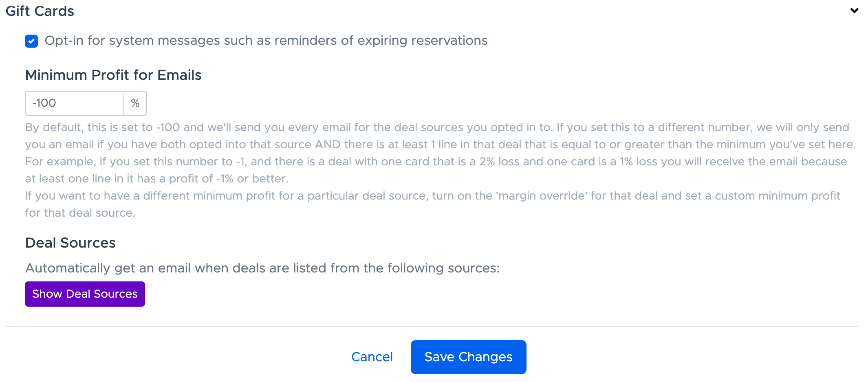Click the Gift Cards section title
The image size is (868, 382).
point(40,11)
